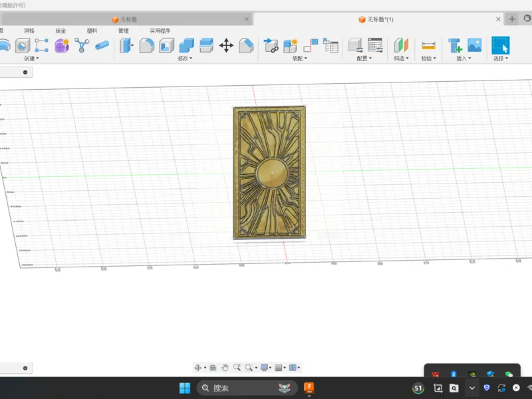532x399 pixels.
Task: Expand the 检验 dropdown menu
Action: 428,59
